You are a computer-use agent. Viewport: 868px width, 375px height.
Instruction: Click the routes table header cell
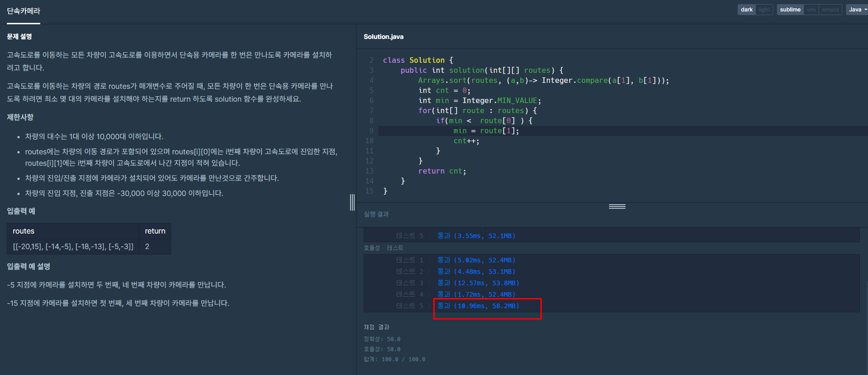click(73, 231)
